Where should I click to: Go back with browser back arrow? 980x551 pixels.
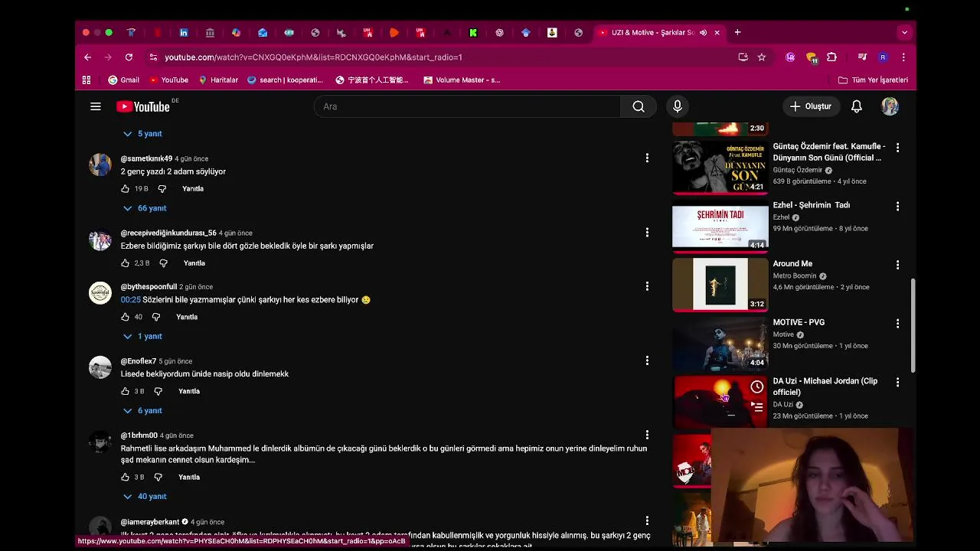(x=87, y=57)
